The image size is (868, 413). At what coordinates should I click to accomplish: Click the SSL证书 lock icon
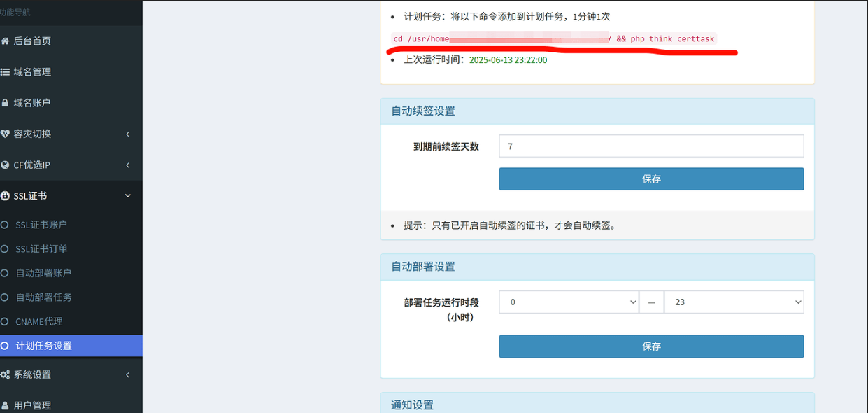coord(5,196)
